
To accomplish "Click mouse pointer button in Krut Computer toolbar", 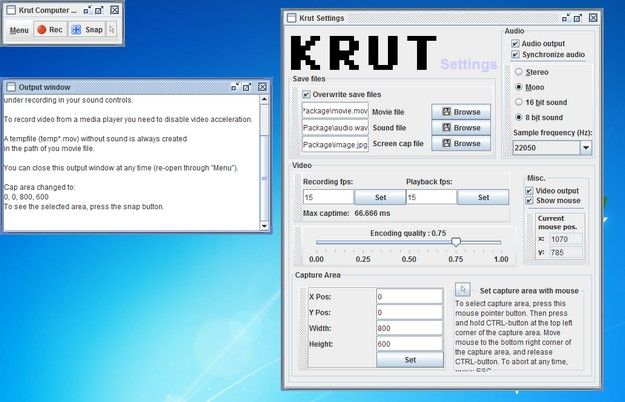I will click(x=112, y=29).
